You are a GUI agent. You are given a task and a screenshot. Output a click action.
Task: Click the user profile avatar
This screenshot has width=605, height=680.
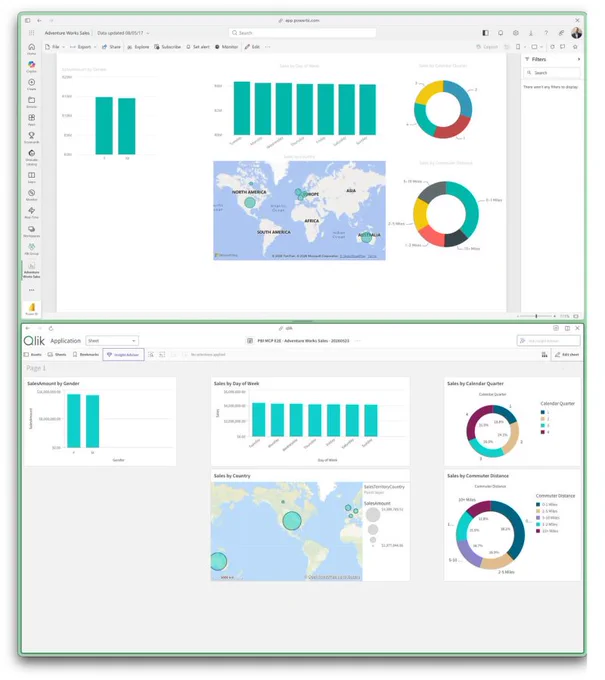(x=576, y=33)
